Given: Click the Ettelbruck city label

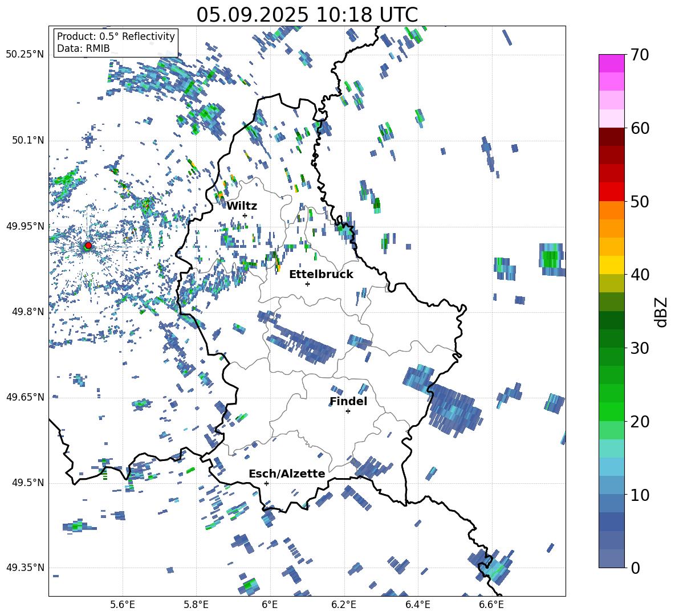Looking at the screenshot, I should [x=321, y=275].
